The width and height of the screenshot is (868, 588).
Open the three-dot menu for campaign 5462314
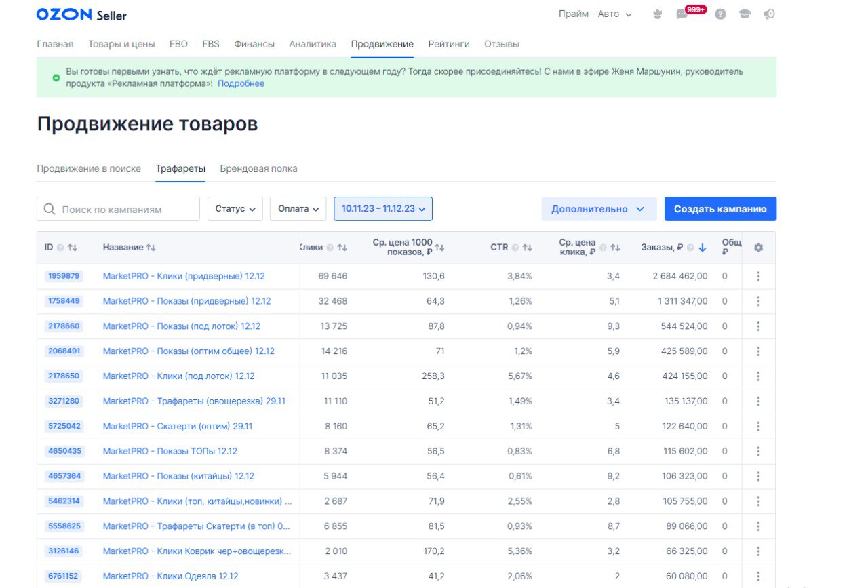point(758,501)
